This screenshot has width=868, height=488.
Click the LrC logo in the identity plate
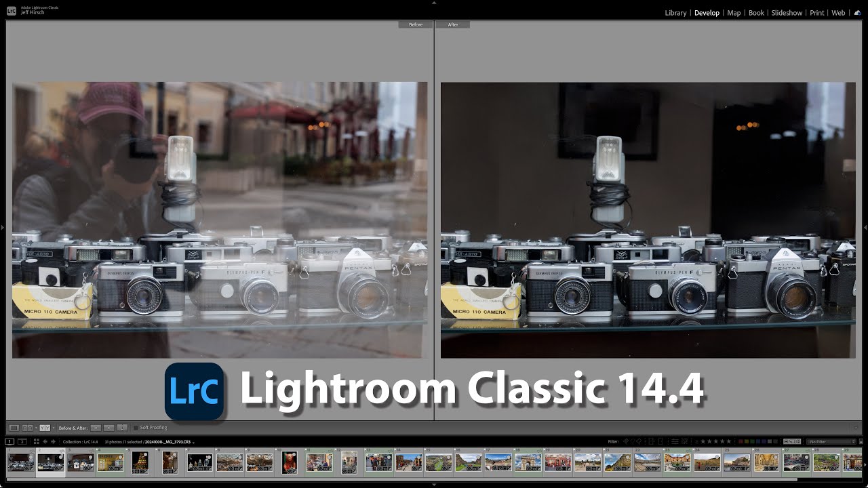click(12, 11)
